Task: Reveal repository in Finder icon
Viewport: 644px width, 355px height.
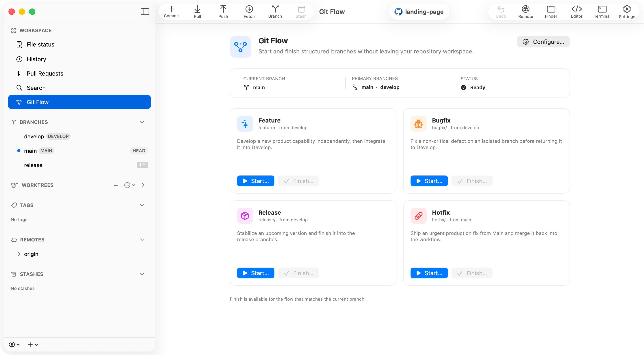Action: pos(551,12)
